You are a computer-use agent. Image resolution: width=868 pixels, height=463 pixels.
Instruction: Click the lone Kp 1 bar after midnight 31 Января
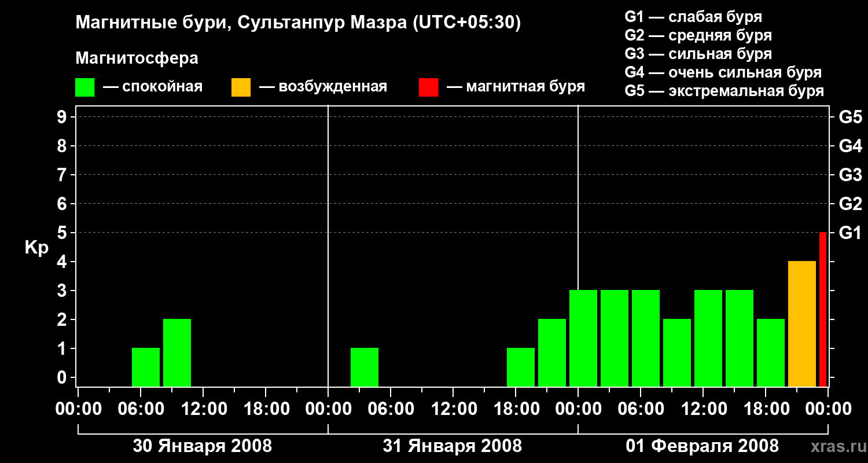(365, 367)
